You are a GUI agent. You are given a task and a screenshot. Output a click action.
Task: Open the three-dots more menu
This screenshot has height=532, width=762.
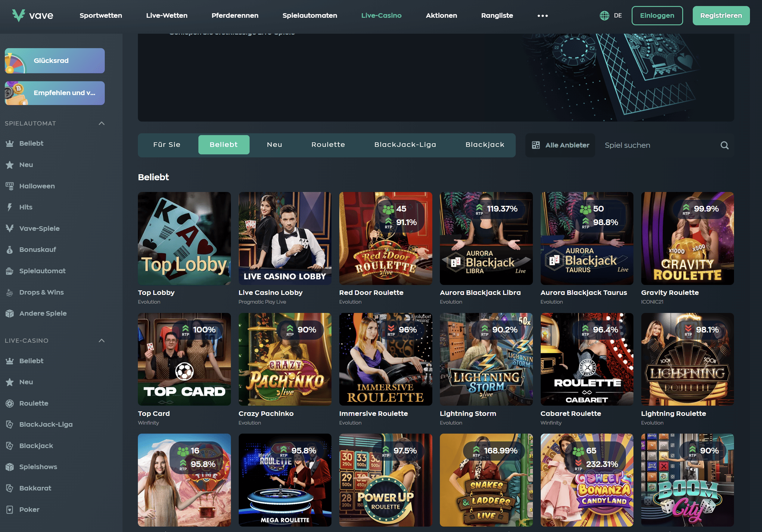point(543,16)
